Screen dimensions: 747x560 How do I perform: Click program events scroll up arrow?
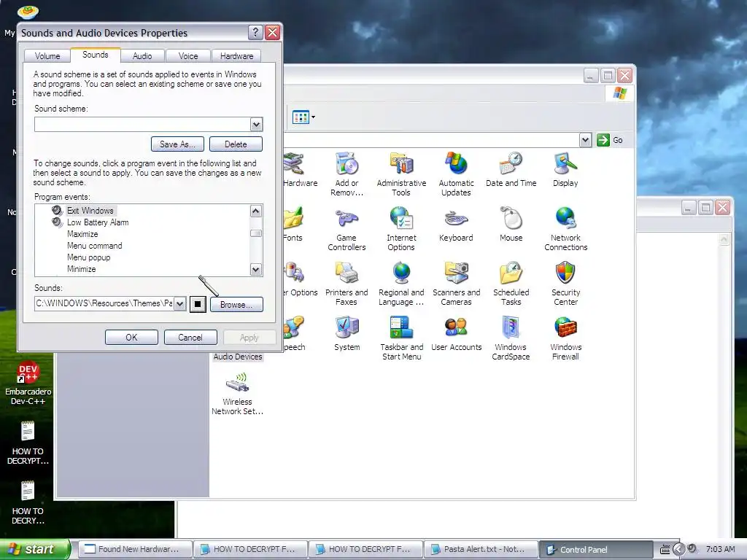[x=256, y=211]
